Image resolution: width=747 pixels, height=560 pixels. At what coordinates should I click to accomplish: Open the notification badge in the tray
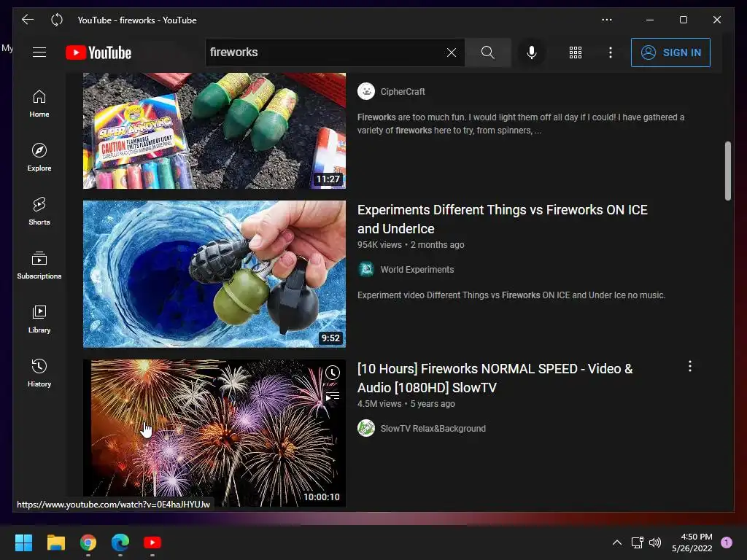click(727, 542)
